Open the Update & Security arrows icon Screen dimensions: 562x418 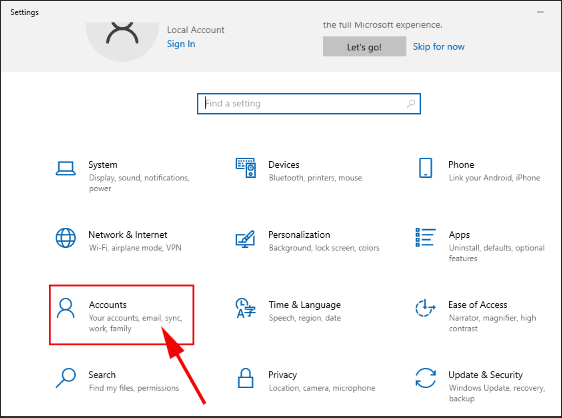(425, 378)
